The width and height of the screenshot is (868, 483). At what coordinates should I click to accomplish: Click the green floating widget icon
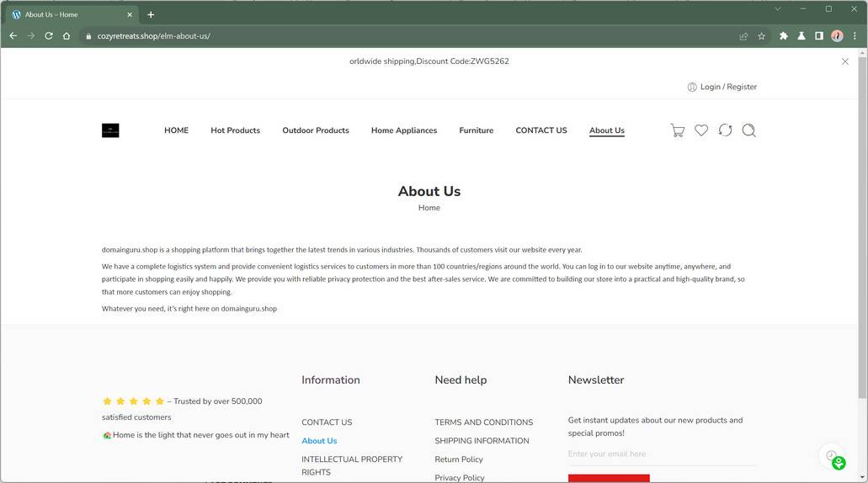[839, 463]
